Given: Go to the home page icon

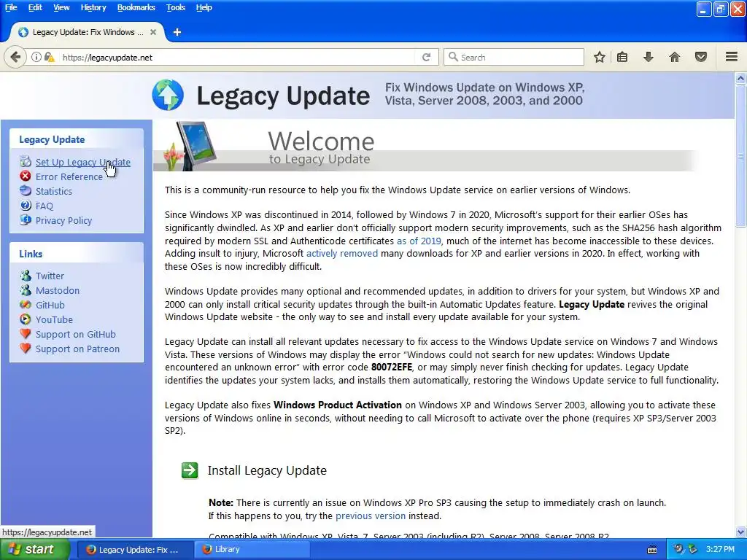Looking at the screenshot, I should click(x=675, y=57).
